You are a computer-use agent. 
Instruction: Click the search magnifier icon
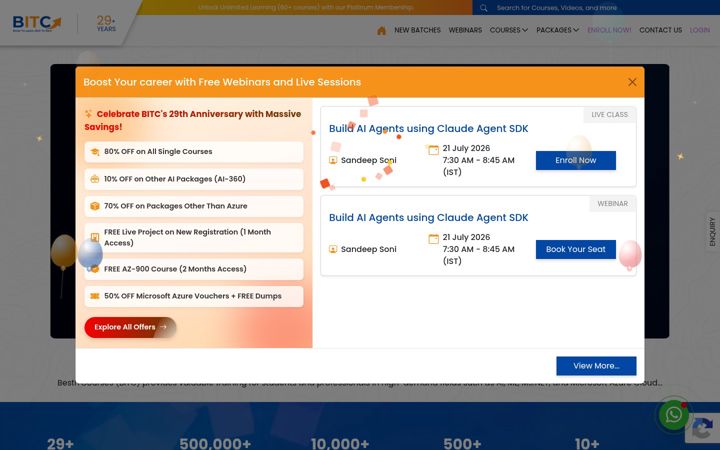[484, 8]
